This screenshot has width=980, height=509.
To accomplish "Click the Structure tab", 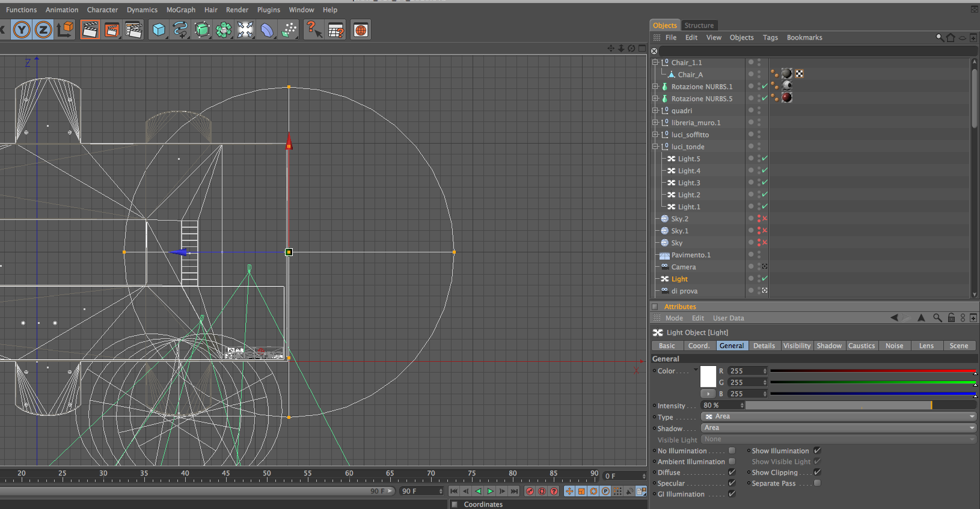I will click(699, 25).
